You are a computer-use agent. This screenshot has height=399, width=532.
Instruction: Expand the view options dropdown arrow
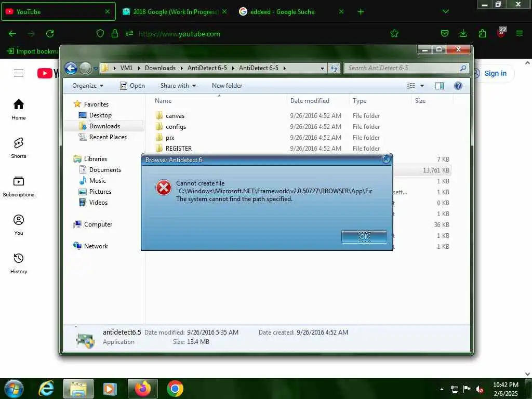[x=422, y=86]
